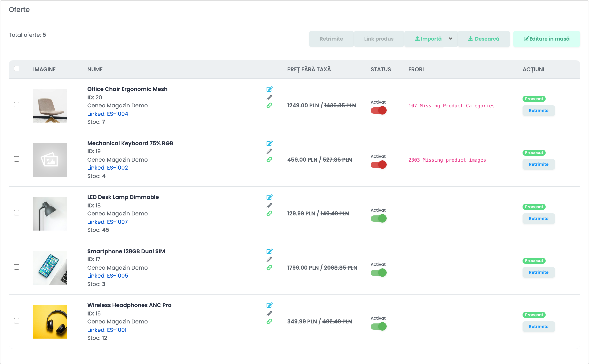The width and height of the screenshot is (589, 364).
Task: Open the Linked: ES-1004 link
Action: [108, 114]
